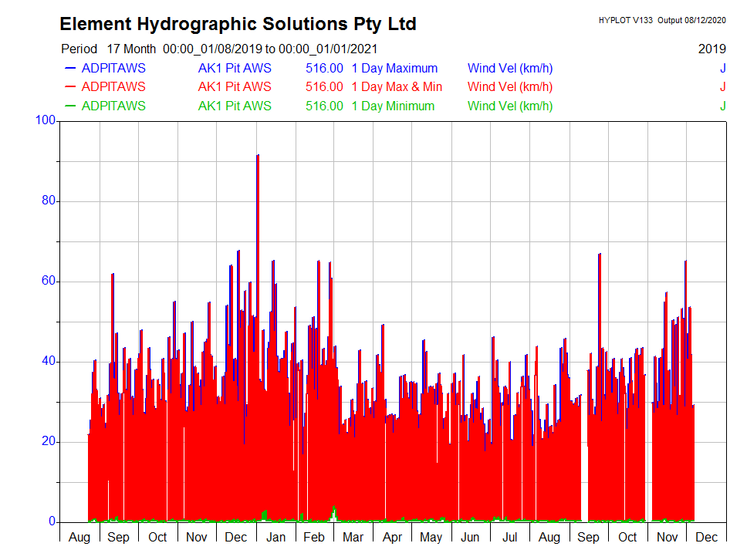Image resolution: width=747 pixels, height=560 pixels.
Task: Select the Apr month label on x-axis
Action: (x=392, y=538)
